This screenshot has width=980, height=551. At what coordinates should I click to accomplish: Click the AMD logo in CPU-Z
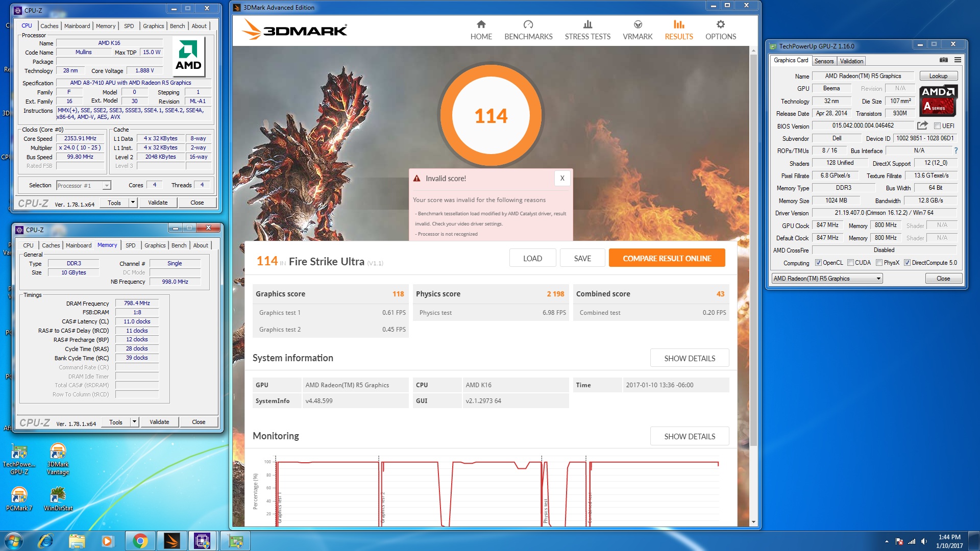188,56
